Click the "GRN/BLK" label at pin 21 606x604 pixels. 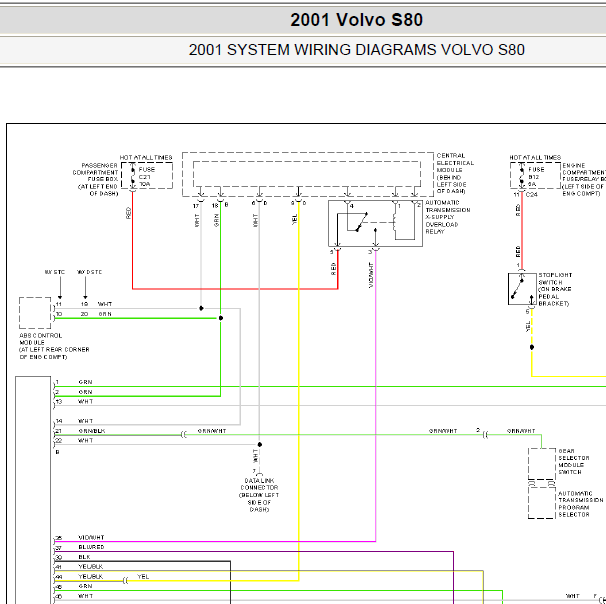[92, 431]
